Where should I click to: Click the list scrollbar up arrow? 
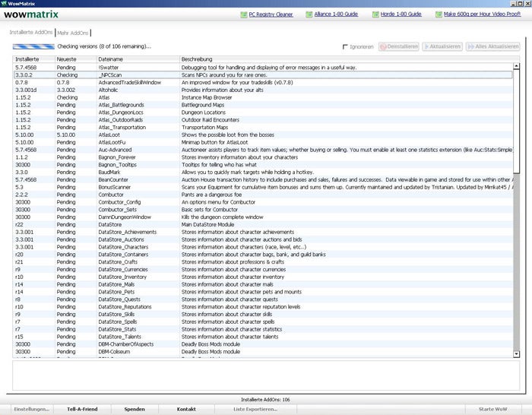(516, 66)
